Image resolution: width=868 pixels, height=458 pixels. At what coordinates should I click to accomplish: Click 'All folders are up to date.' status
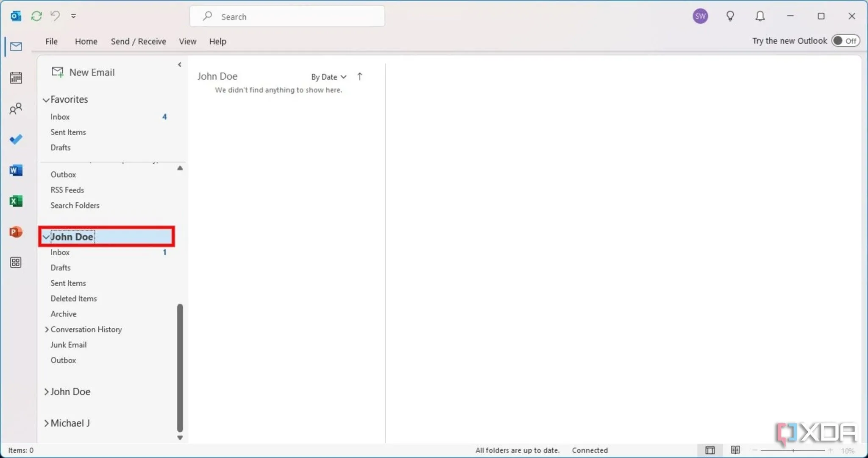(517, 450)
